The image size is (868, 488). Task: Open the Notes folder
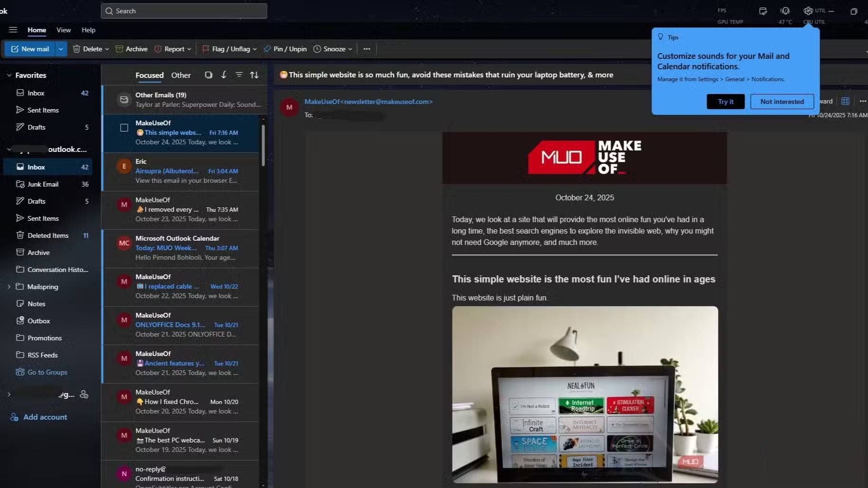pos(48,304)
